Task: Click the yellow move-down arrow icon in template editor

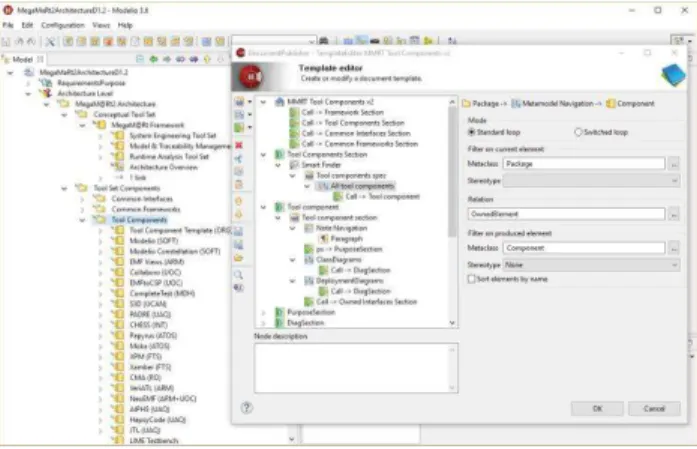Action: coord(239,214)
